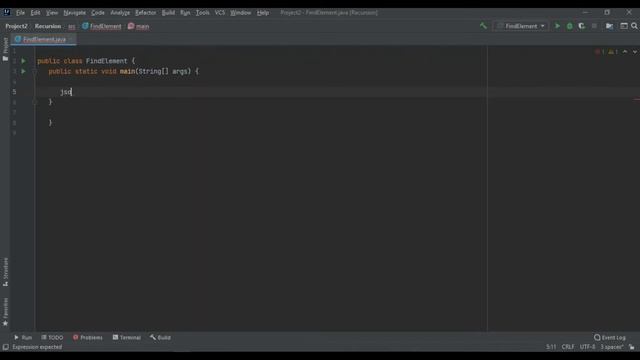Click the warning count indicator in editor
The width and height of the screenshot is (640, 360).
(x=613, y=52)
